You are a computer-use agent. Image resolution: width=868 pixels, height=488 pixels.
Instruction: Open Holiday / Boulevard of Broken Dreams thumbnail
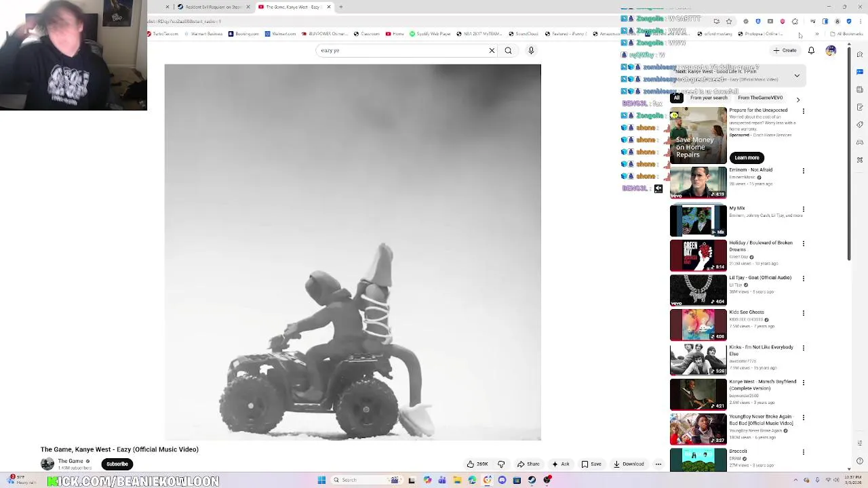(698, 256)
